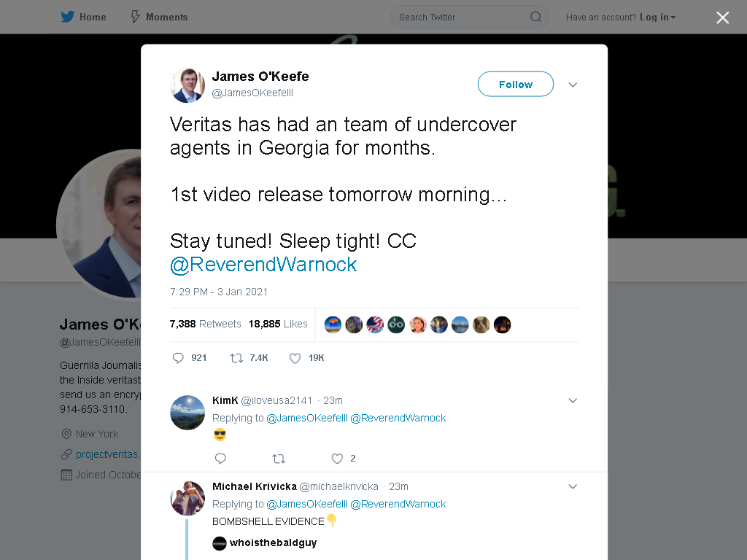The height and width of the screenshot is (560, 747).
Task: Click the search magnifier icon
Action: 535,17
